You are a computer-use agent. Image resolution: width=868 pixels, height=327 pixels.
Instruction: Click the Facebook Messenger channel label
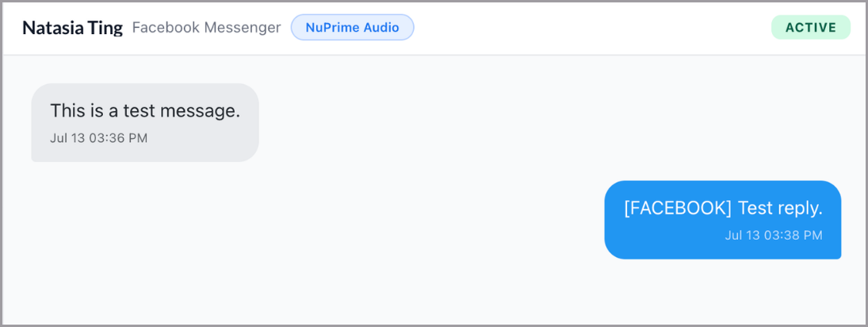pos(206,28)
